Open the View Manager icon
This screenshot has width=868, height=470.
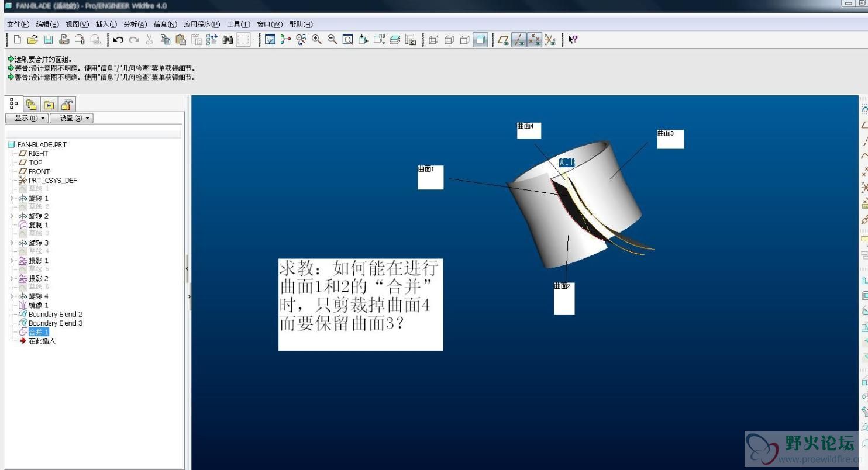(x=411, y=40)
